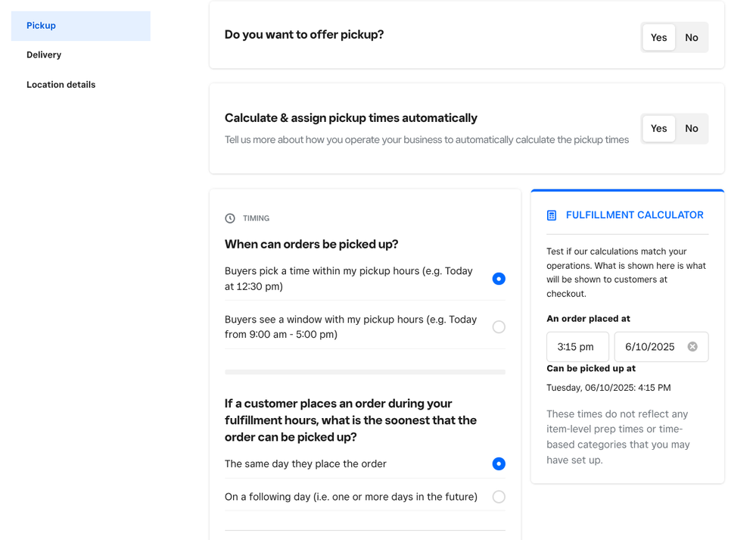Screen dimensions: 756x540
Task: Choose 'On a following day' radio option
Action: click(x=499, y=497)
